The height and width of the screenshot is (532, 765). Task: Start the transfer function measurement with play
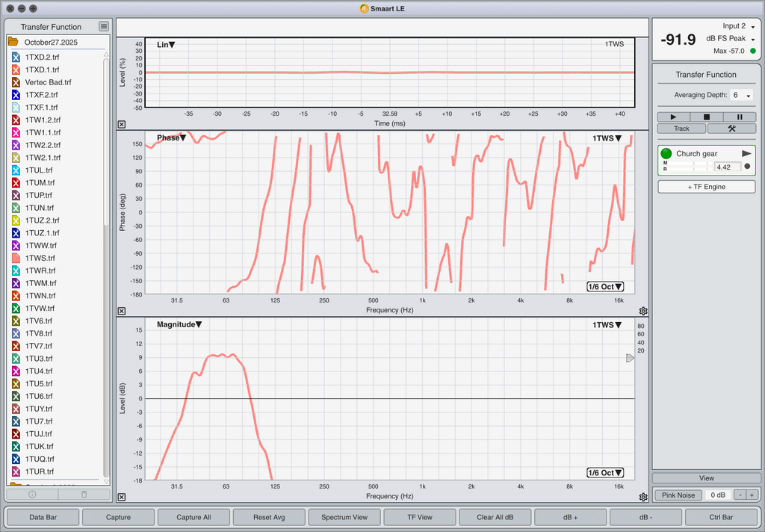[674, 117]
